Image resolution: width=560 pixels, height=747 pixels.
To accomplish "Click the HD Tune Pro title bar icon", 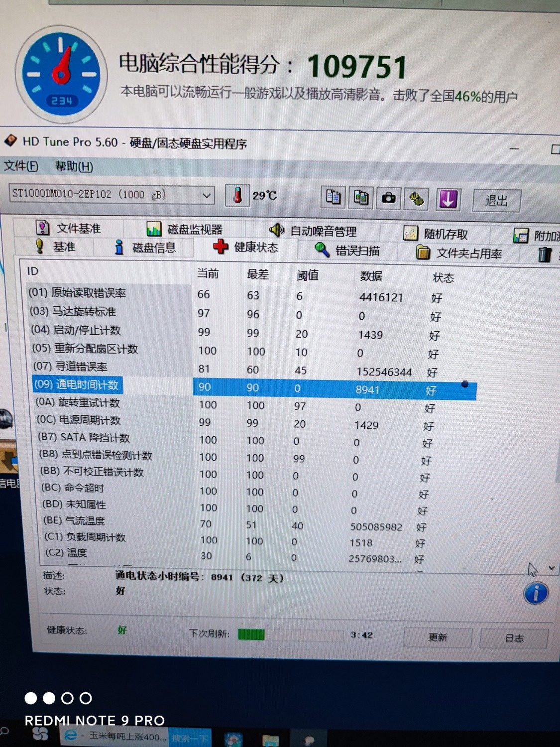I will tap(10, 141).
